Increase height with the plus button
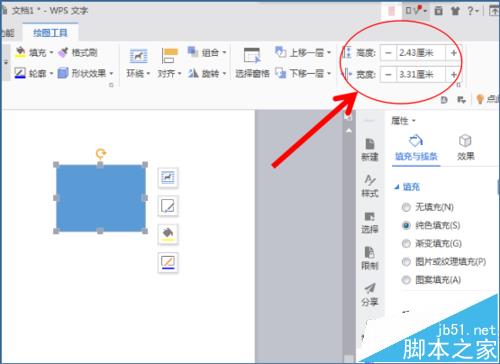 point(454,53)
